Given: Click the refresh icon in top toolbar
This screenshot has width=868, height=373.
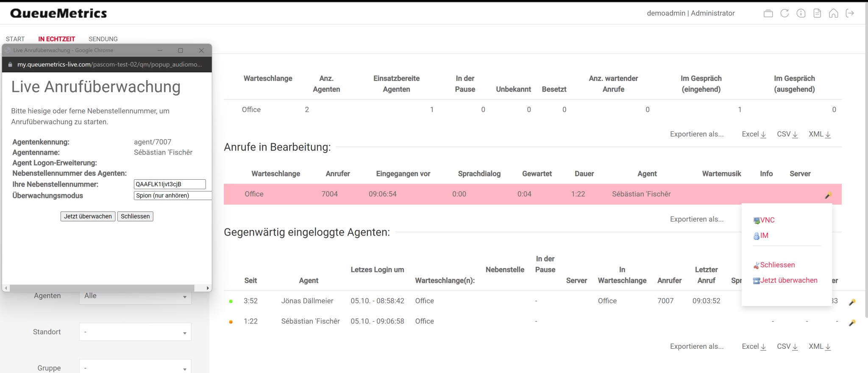Looking at the screenshot, I should 785,13.
